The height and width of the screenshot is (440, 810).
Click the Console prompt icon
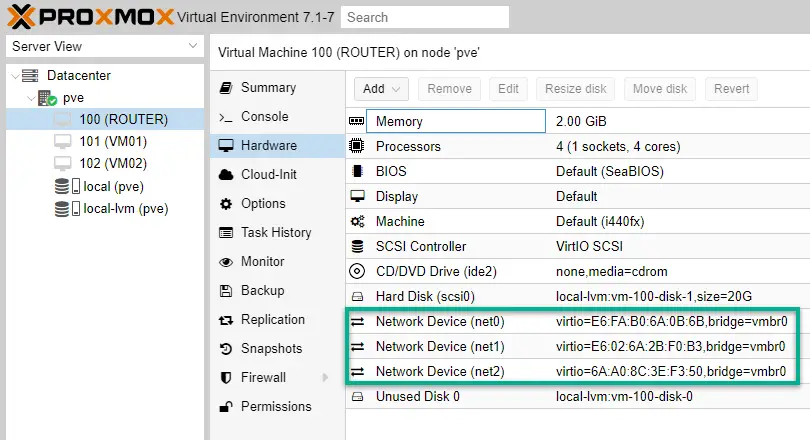pyautogui.click(x=226, y=117)
